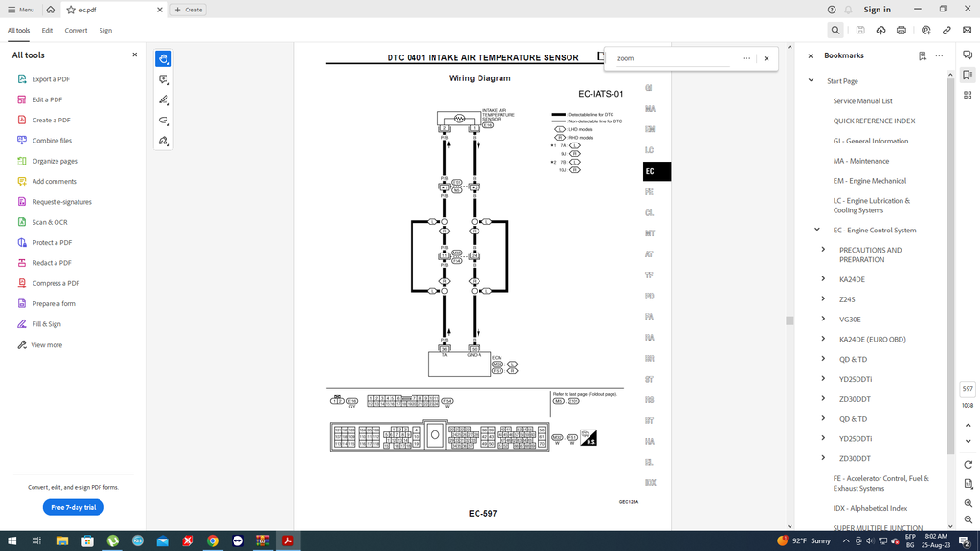Expand KA24DE (EURO OBD) bookmark

click(823, 339)
